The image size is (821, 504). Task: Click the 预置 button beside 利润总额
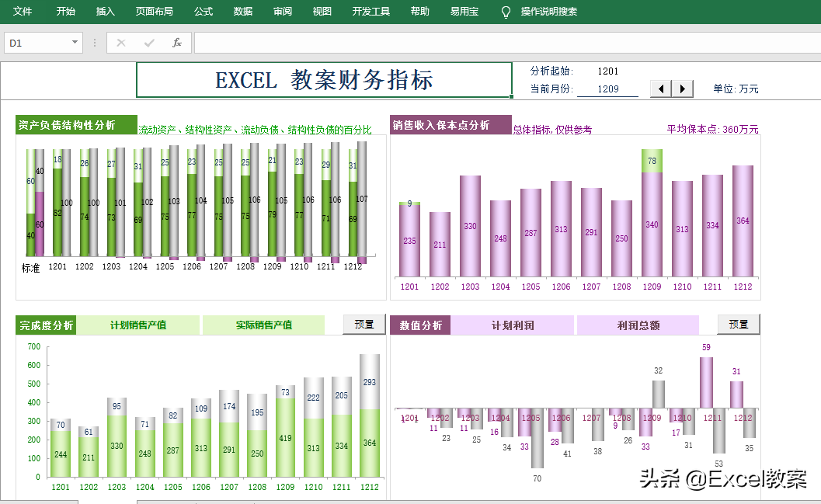tap(739, 325)
